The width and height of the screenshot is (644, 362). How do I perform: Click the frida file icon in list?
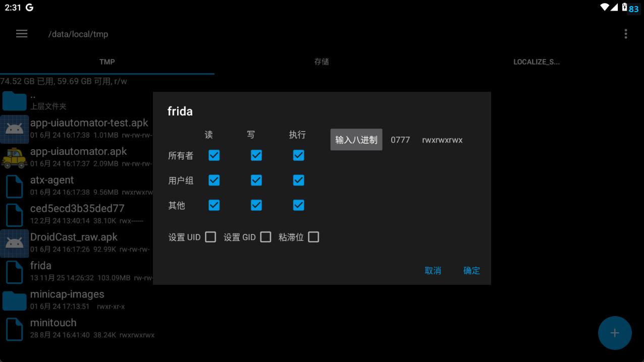coord(15,272)
